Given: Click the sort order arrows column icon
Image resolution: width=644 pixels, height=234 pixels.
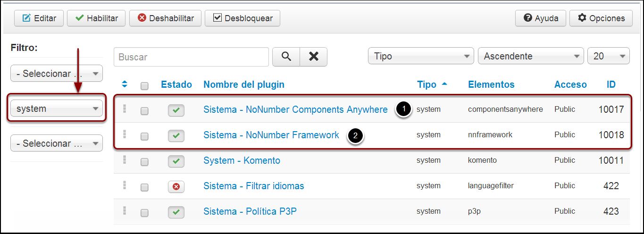Looking at the screenshot, I should (125, 84).
